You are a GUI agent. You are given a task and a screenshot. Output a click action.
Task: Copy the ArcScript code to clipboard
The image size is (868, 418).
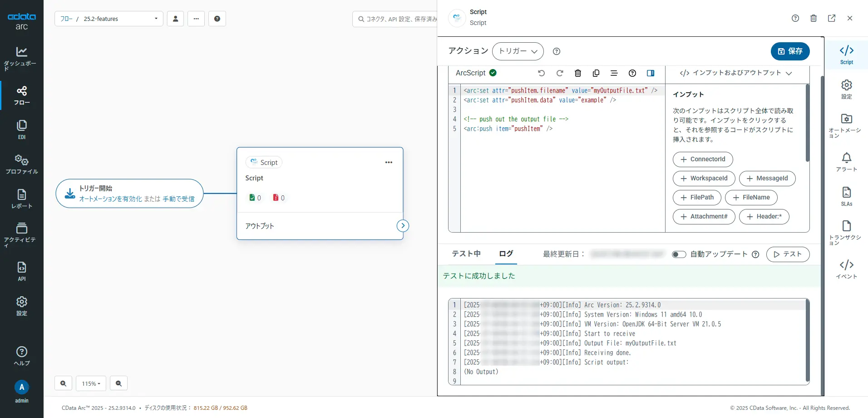(x=596, y=73)
